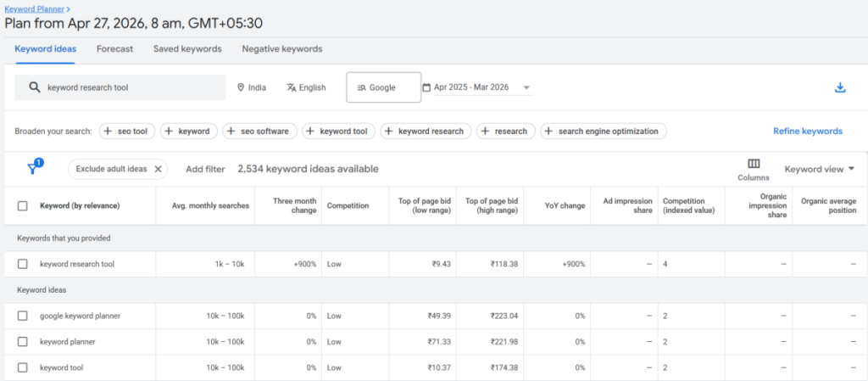The height and width of the screenshot is (381, 868).
Task: Click the ₹221.98 bid value
Action: click(504, 342)
